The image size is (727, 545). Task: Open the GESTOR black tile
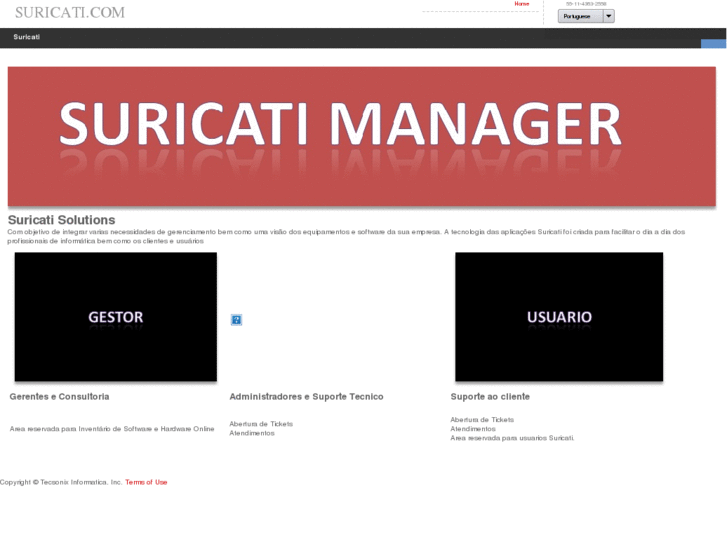point(115,317)
